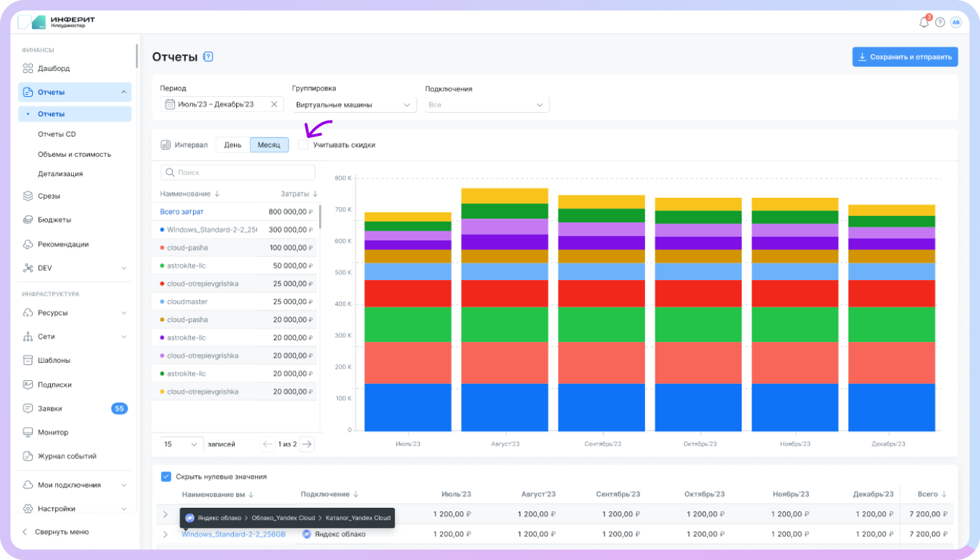Open the Группировка dropdown

coord(353,104)
